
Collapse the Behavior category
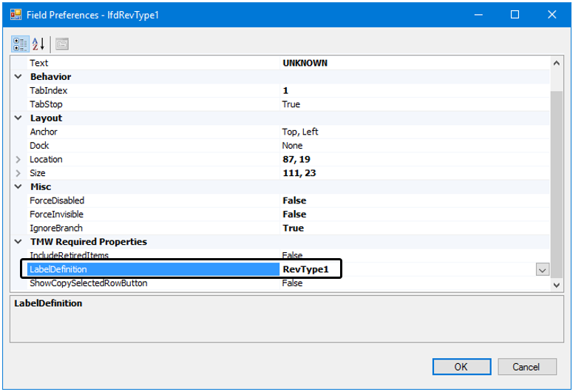(18, 77)
